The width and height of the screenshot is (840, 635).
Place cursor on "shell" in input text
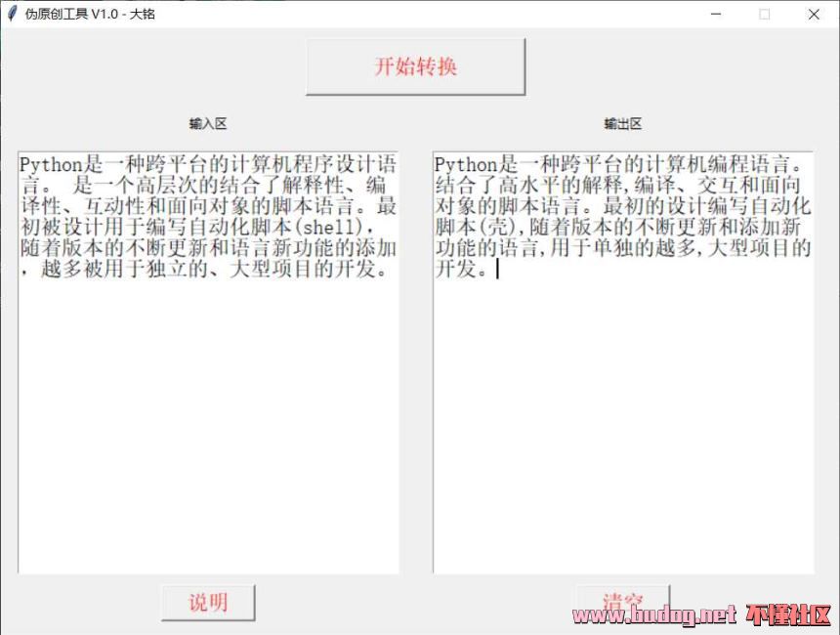coord(333,228)
